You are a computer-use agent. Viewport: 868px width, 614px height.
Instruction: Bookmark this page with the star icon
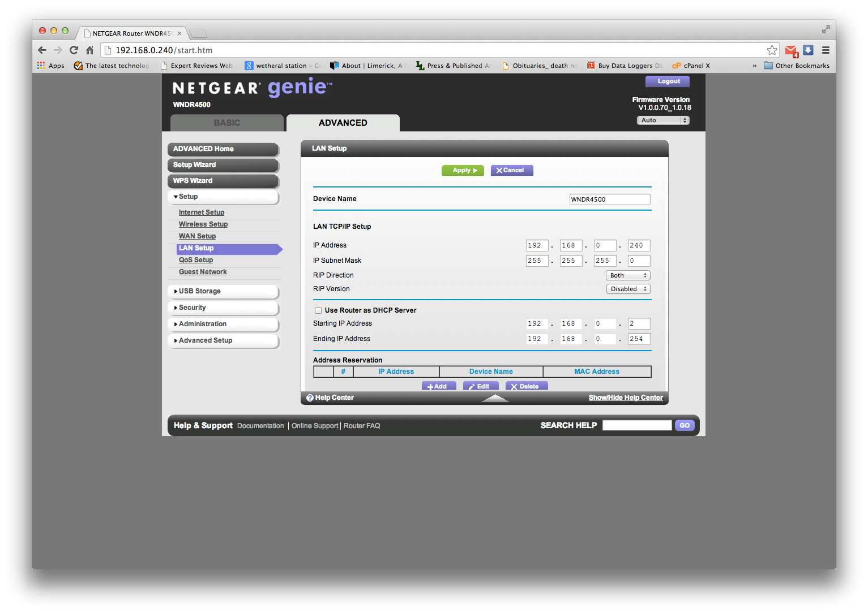click(772, 50)
